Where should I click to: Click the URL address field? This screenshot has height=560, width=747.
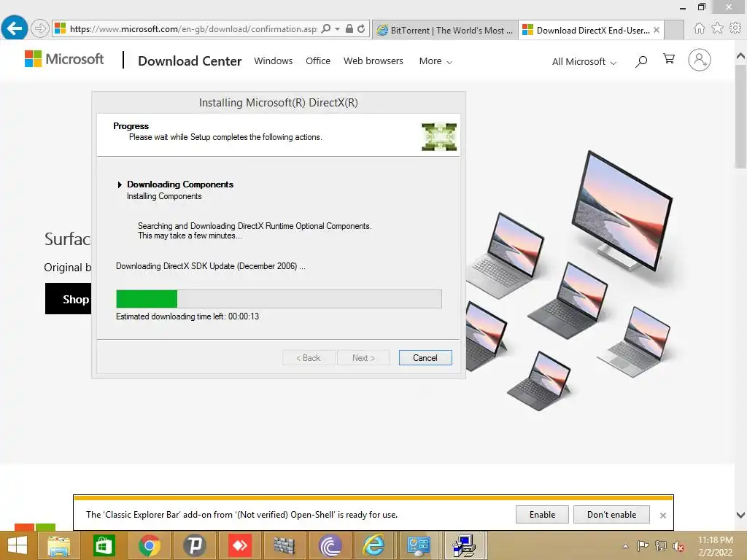click(193, 29)
